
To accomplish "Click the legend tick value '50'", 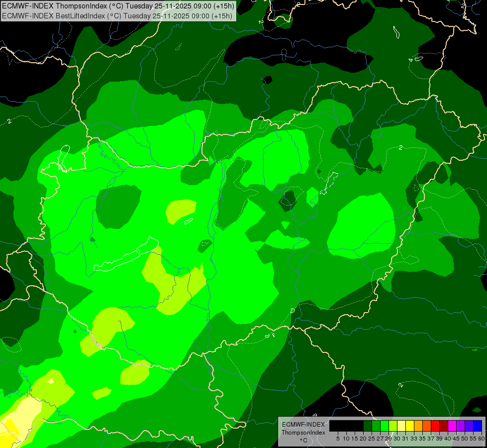I will (465, 439).
